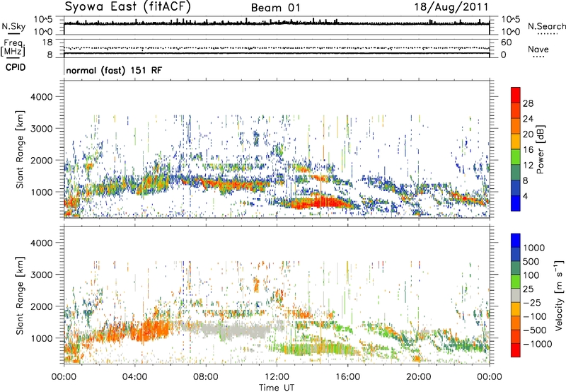Click the '60' Nave axis tick

tap(506, 42)
